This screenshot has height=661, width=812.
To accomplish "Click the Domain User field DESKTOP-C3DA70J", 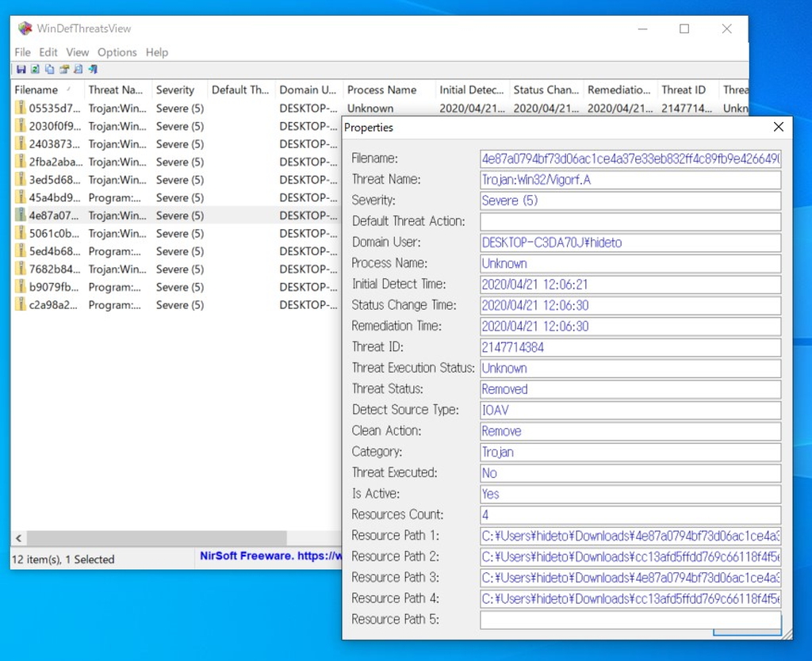I will 630,243.
